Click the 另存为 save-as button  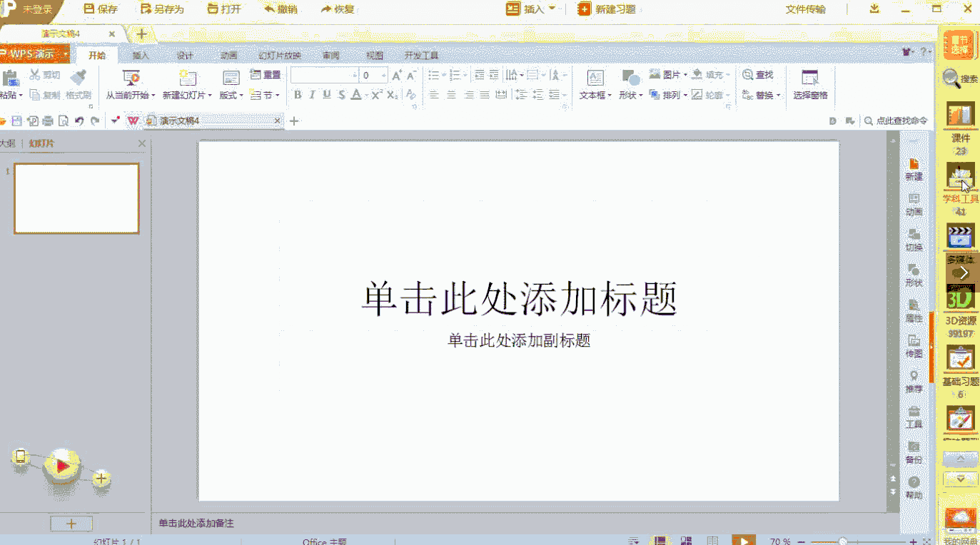162,9
